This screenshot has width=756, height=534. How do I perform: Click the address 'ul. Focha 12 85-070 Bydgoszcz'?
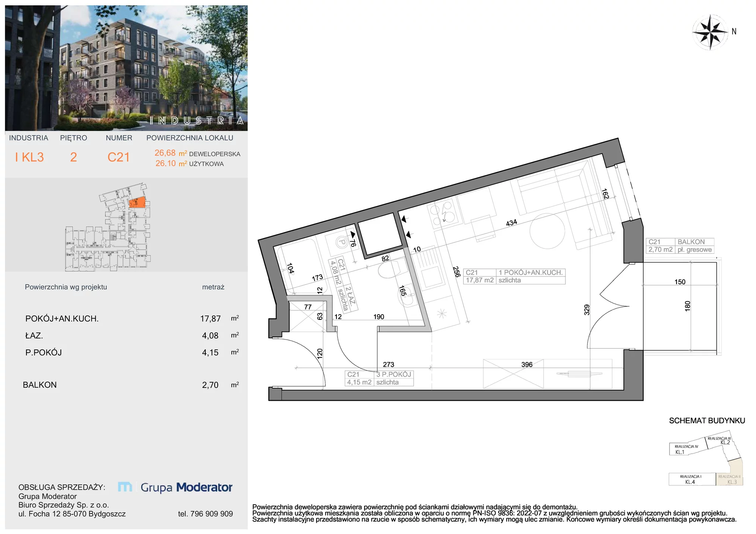click(72, 514)
